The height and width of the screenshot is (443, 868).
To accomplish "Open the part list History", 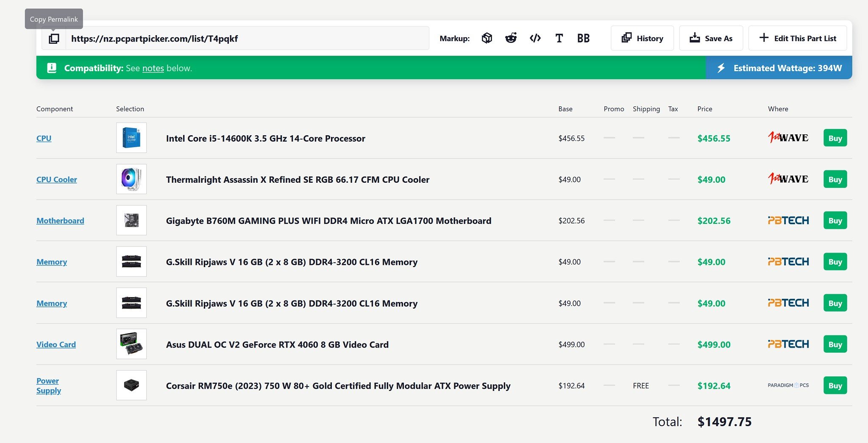I will click(642, 38).
